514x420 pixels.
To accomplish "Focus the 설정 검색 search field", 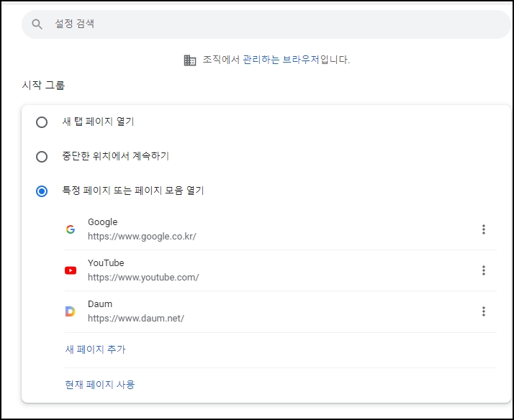I will 266,24.
